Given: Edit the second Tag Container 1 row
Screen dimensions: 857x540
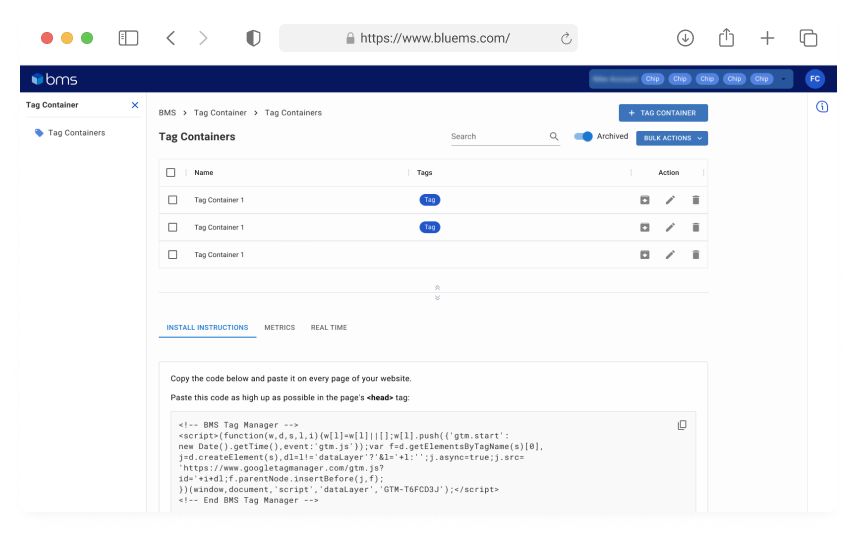Looking at the screenshot, I should [x=670, y=227].
